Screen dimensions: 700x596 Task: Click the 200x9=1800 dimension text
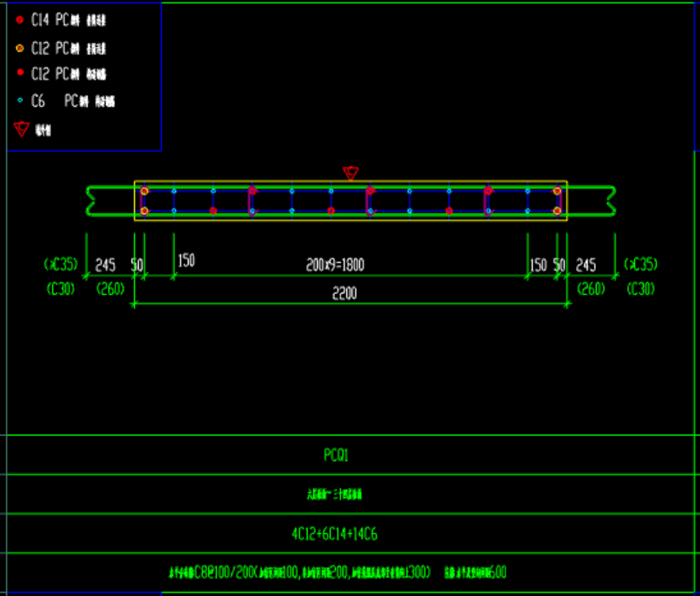click(335, 264)
